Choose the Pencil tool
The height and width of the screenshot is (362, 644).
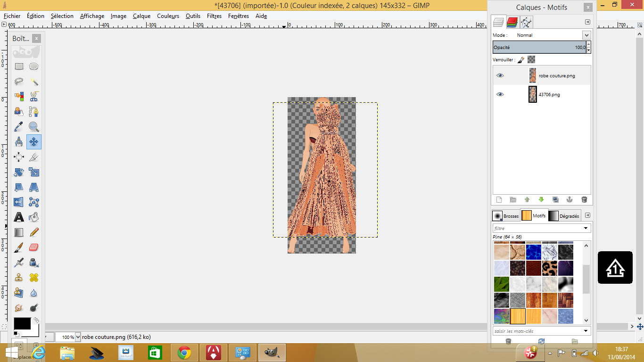click(x=33, y=232)
